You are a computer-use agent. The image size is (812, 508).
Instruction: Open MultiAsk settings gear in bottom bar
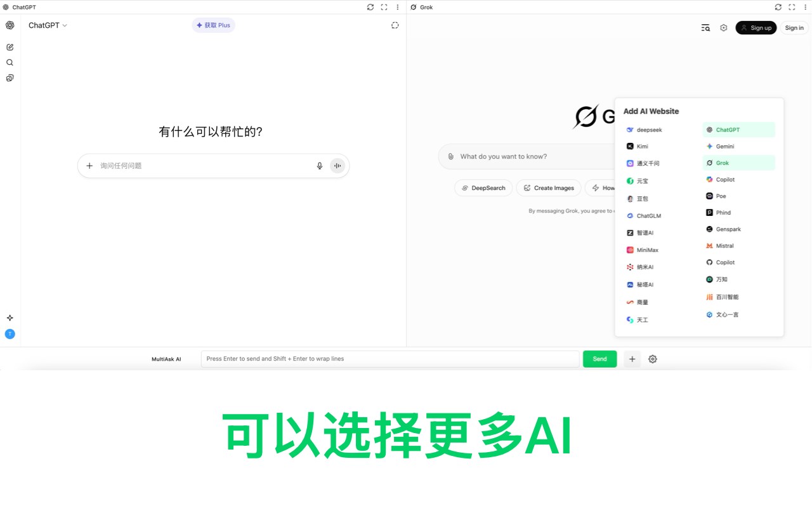(653, 359)
